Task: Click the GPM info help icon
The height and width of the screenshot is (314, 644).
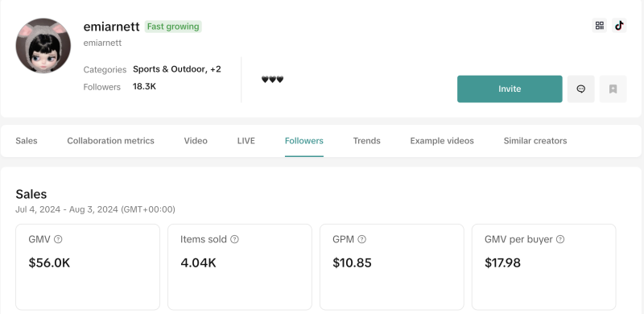Action: coord(361,239)
